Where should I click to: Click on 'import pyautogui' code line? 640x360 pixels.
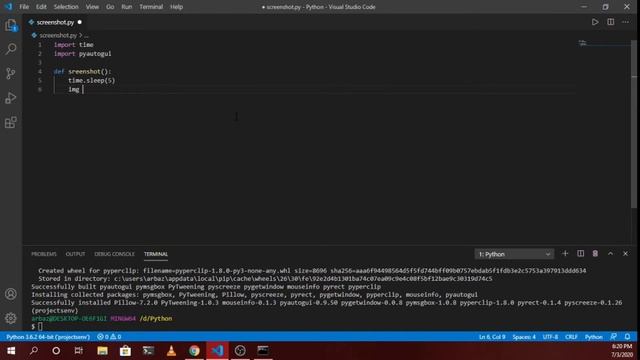[82, 54]
